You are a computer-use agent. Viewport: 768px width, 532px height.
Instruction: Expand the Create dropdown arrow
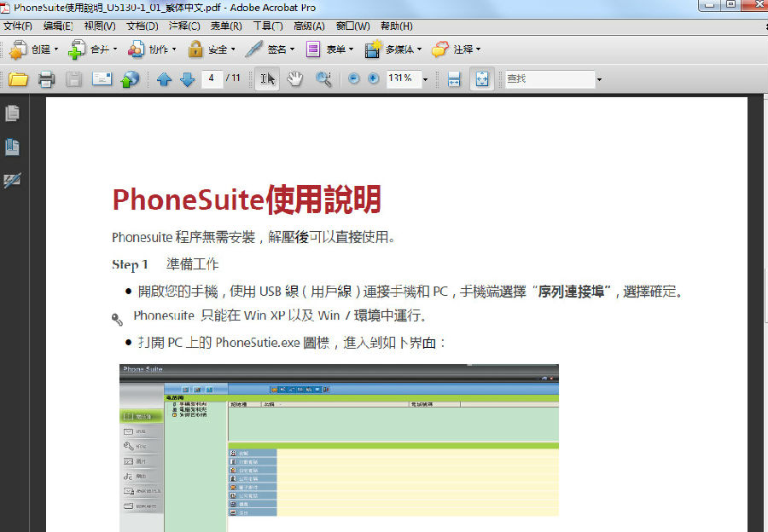(x=56, y=49)
